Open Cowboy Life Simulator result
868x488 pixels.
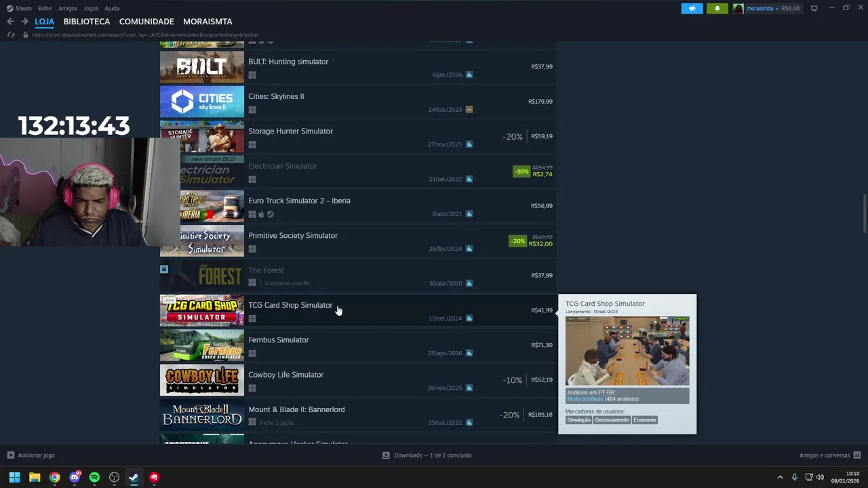(x=358, y=380)
